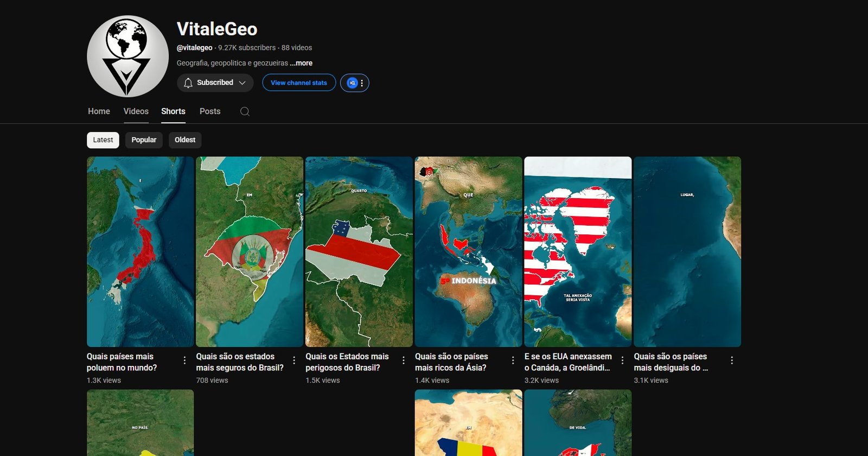Screen dimensions: 868x456
Task: Expand the Subscribed dropdown chevron
Action: click(x=242, y=83)
